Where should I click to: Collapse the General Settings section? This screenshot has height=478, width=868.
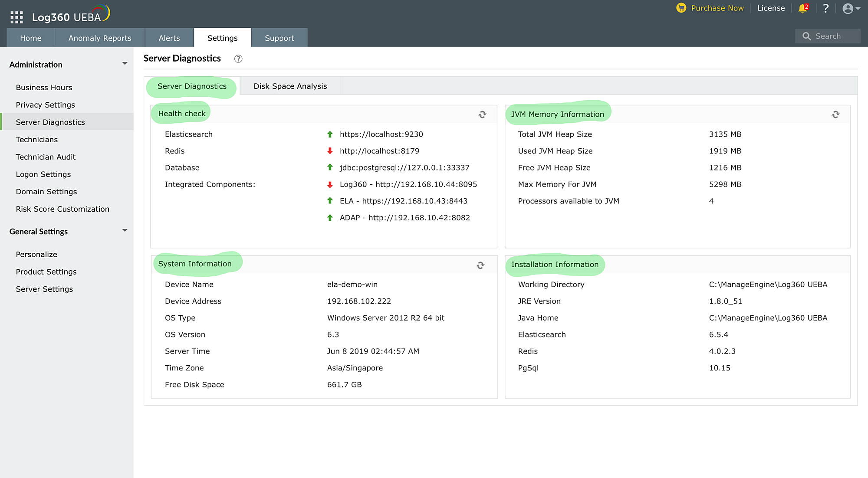tap(125, 230)
